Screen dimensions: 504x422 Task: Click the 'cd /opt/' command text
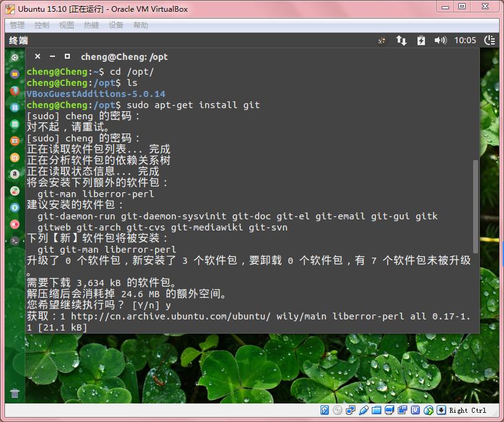(x=132, y=72)
